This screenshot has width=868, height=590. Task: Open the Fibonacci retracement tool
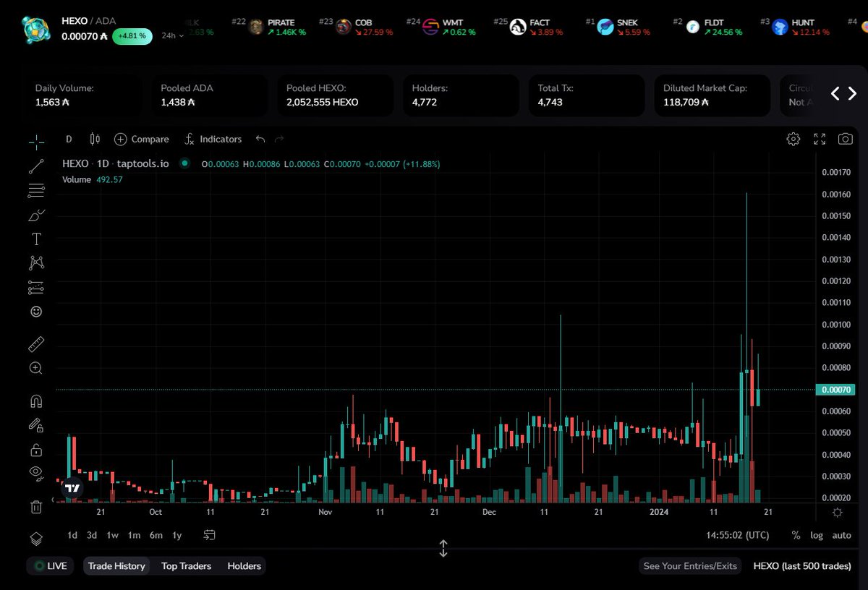(36, 191)
